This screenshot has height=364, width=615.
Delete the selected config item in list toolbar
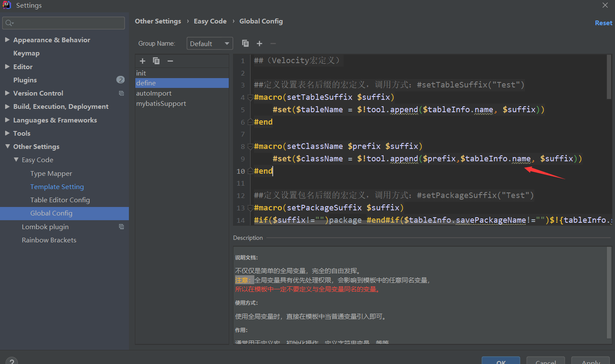(170, 61)
